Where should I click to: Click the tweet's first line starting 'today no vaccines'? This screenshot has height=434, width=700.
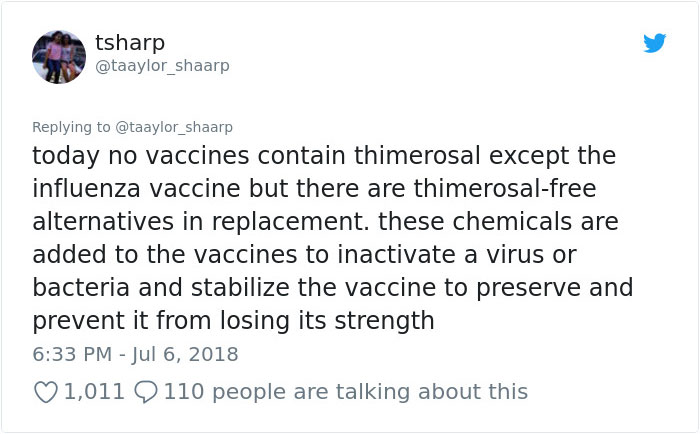click(x=323, y=157)
